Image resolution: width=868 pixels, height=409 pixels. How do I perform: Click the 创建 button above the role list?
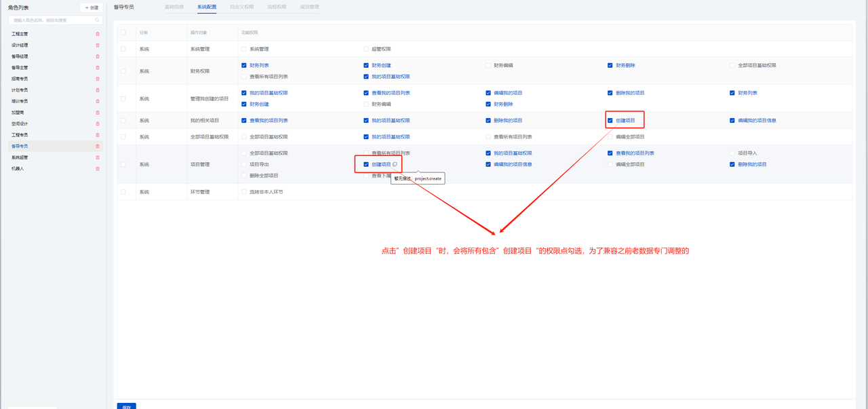coord(92,7)
